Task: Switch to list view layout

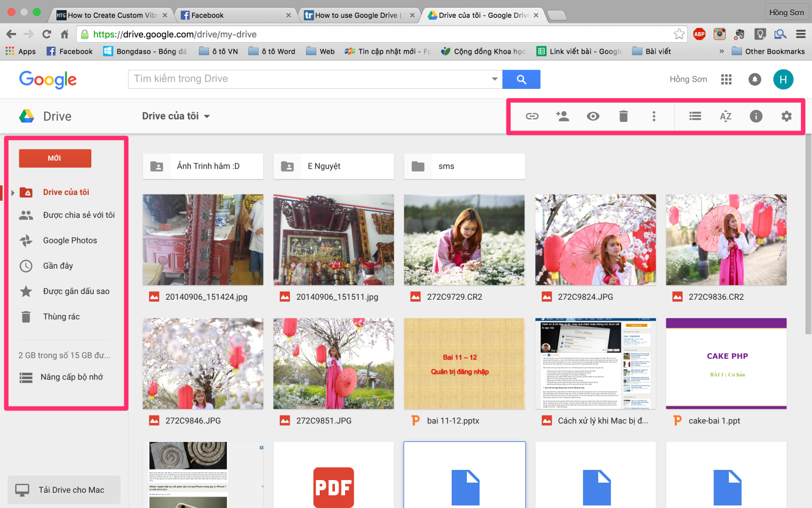Action: coord(695,116)
